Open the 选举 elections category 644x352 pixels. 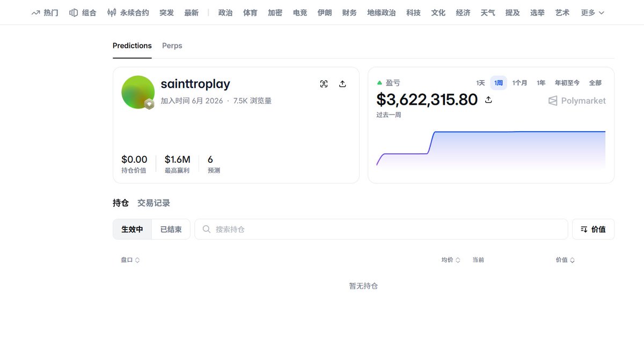pyautogui.click(x=537, y=12)
